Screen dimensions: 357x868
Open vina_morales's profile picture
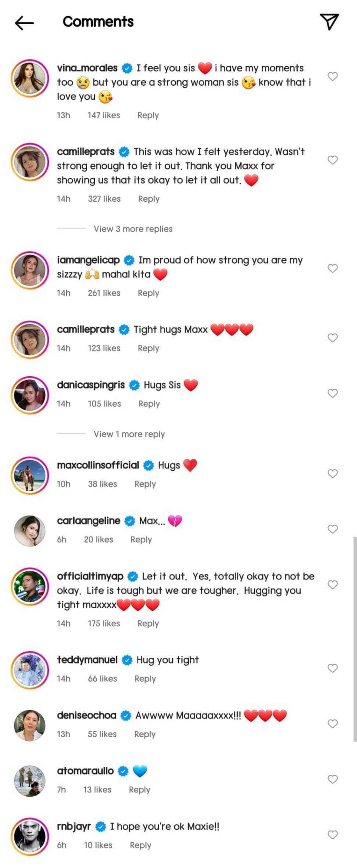click(x=30, y=78)
